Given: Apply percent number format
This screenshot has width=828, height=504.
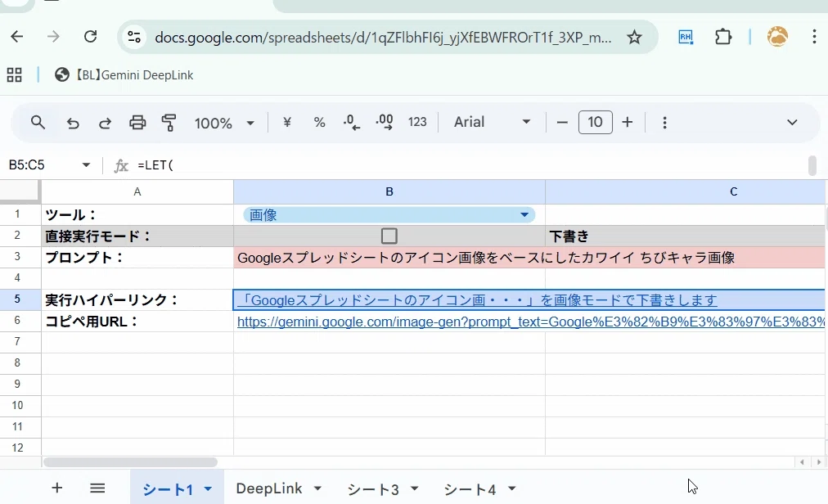Looking at the screenshot, I should pos(319,123).
